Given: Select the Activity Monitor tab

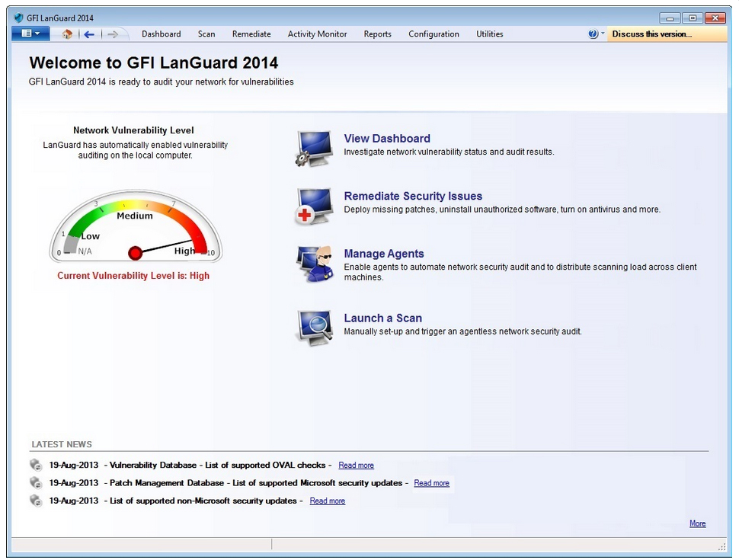Looking at the screenshot, I should tap(317, 34).
